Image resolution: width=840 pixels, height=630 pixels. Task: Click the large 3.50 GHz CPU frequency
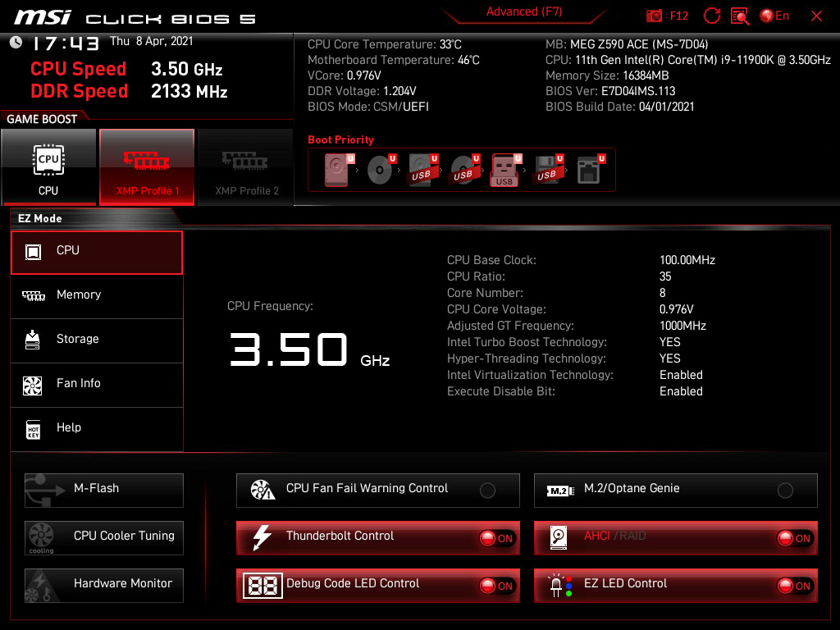pyautogui.click(x=309, y=349)
